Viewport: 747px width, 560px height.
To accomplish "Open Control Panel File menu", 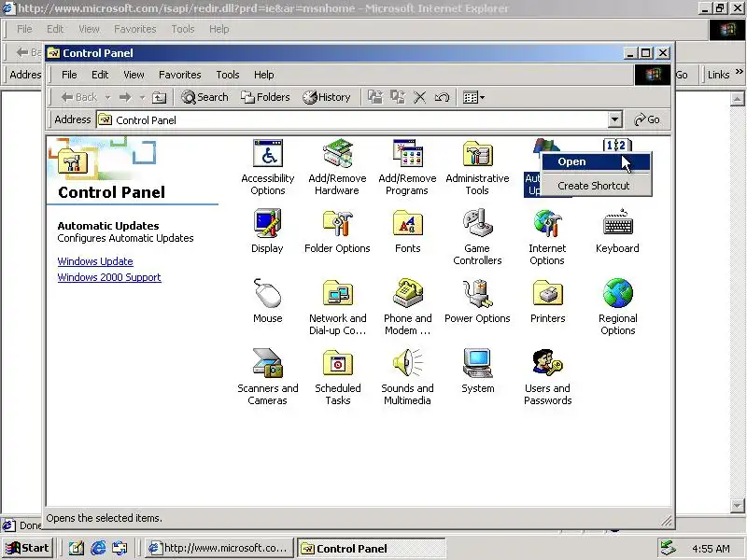I will click(x=69, y=75).
